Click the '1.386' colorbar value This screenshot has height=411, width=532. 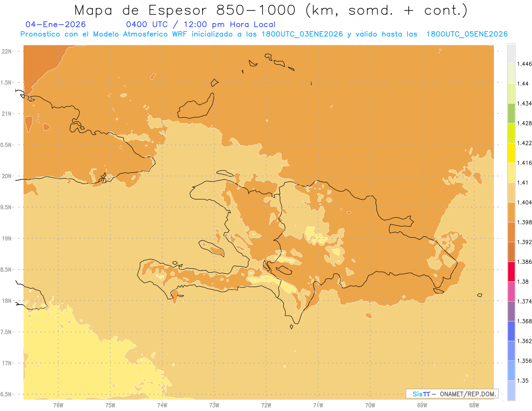pyautogui.click(x=524, y=262)
